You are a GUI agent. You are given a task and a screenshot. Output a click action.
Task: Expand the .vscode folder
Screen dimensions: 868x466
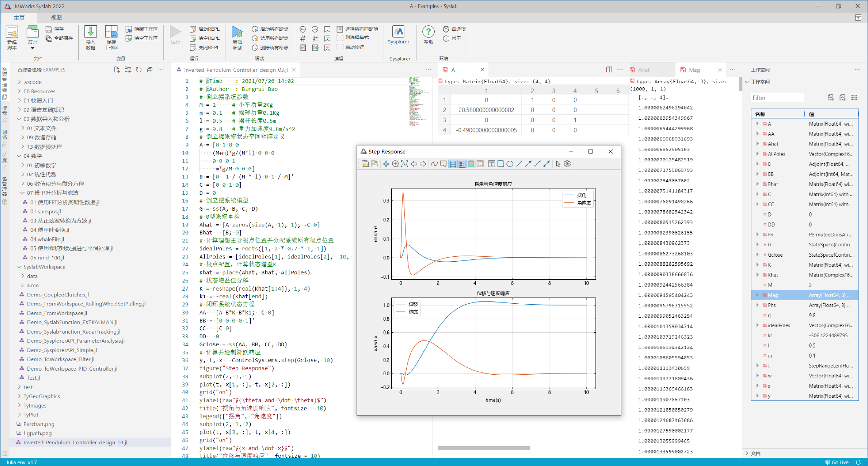point(19,82)
